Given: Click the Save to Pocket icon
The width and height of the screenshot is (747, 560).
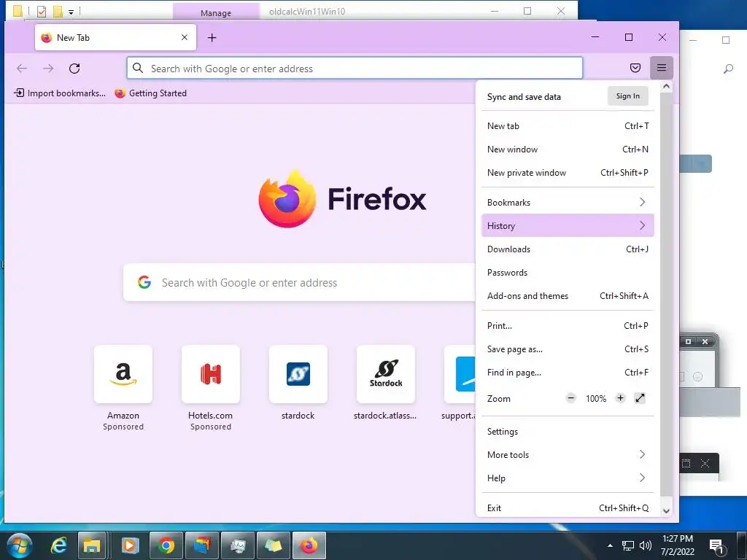Looking at the screenshot, I should tap(635, 68).
